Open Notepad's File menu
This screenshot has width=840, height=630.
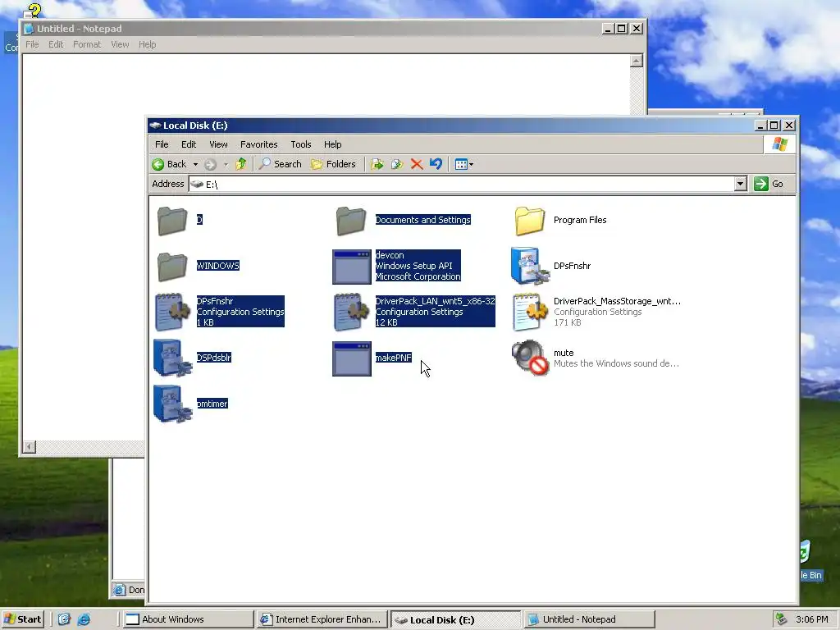pyautogui.click(x=32, y=44)
